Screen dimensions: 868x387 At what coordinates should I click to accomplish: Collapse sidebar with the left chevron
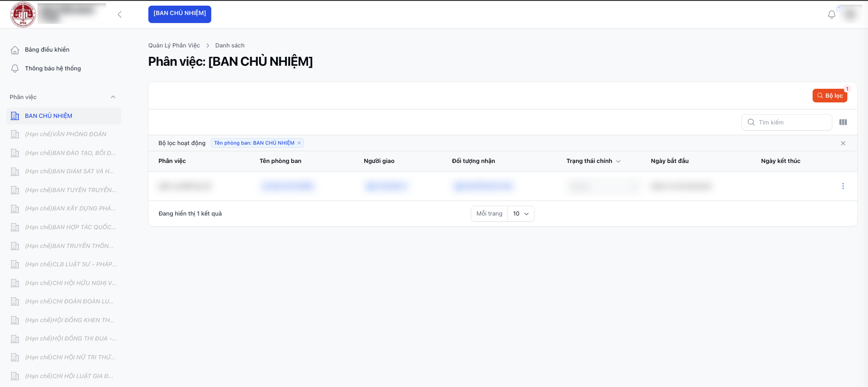coord(120,15)
